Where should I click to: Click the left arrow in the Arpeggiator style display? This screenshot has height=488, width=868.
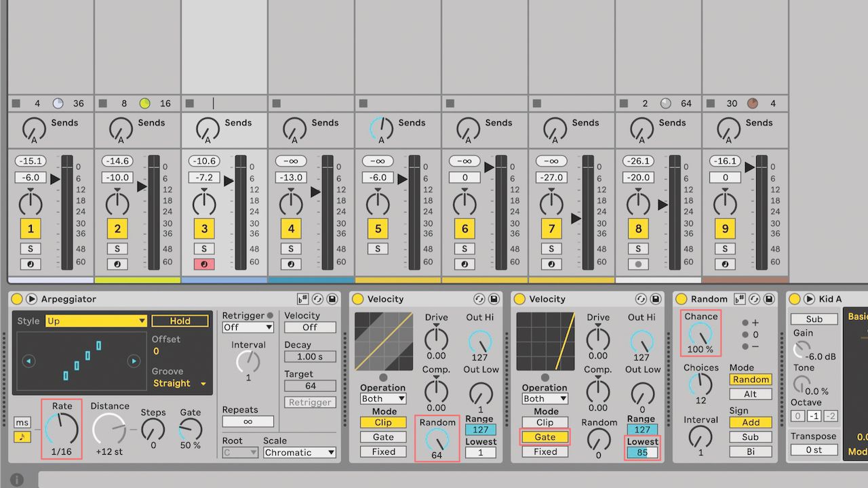28,361
